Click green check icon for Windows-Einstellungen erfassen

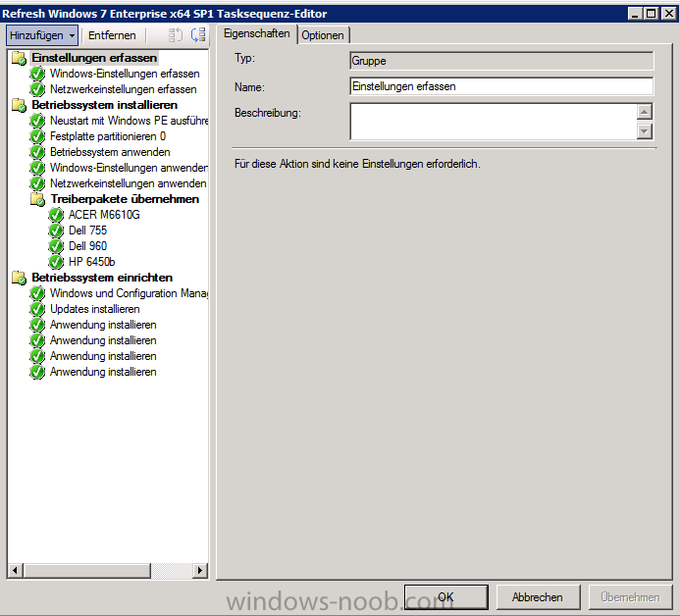(37, 74)
